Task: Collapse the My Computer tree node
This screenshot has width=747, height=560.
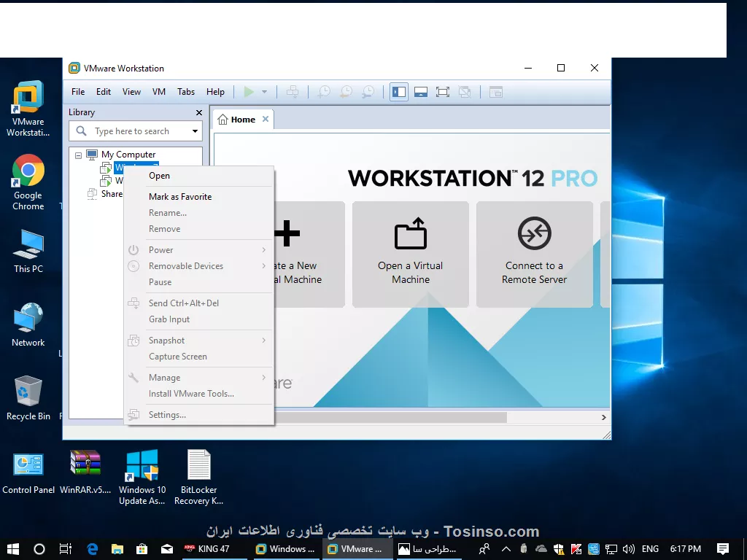Action: 78,155
